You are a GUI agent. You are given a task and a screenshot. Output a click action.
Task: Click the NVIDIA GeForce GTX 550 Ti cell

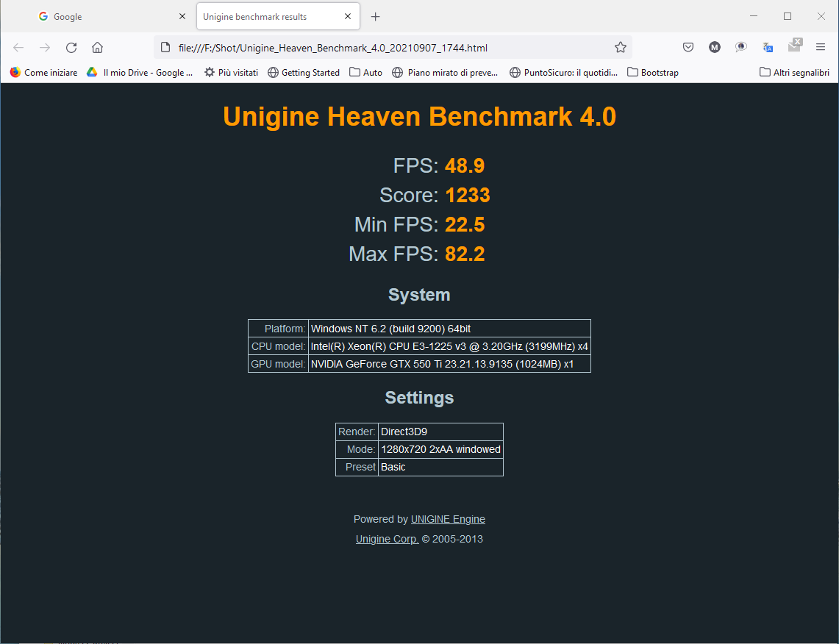449,364
